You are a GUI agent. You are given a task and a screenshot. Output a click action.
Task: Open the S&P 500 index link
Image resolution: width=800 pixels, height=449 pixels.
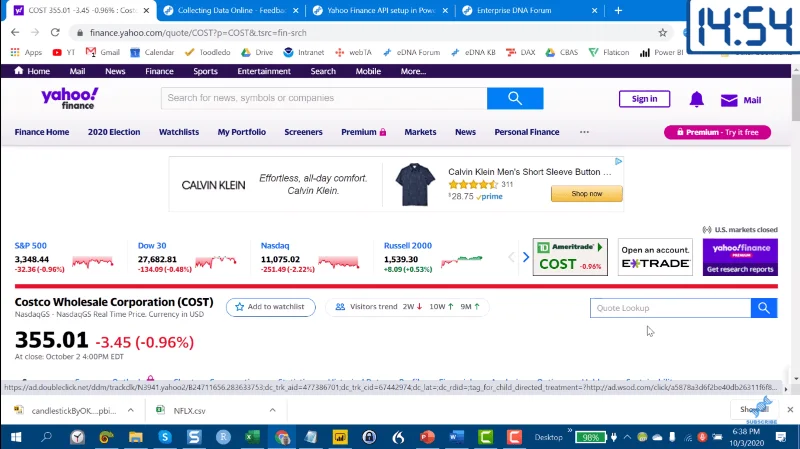31,245
